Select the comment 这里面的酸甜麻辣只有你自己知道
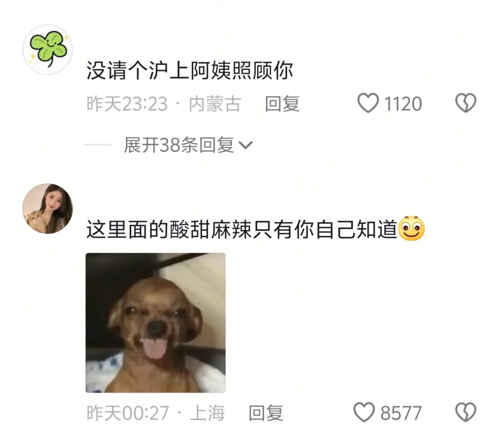Viewport: 504px width, 436px height. [x=242, y=229]
